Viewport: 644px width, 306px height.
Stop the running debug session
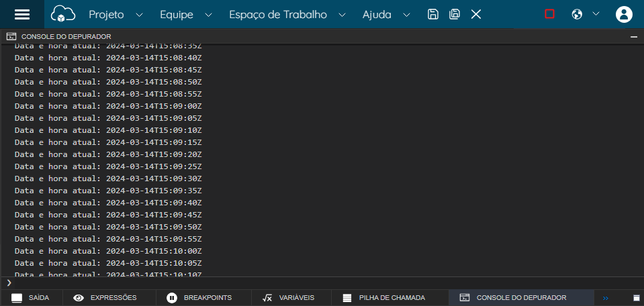549,14
